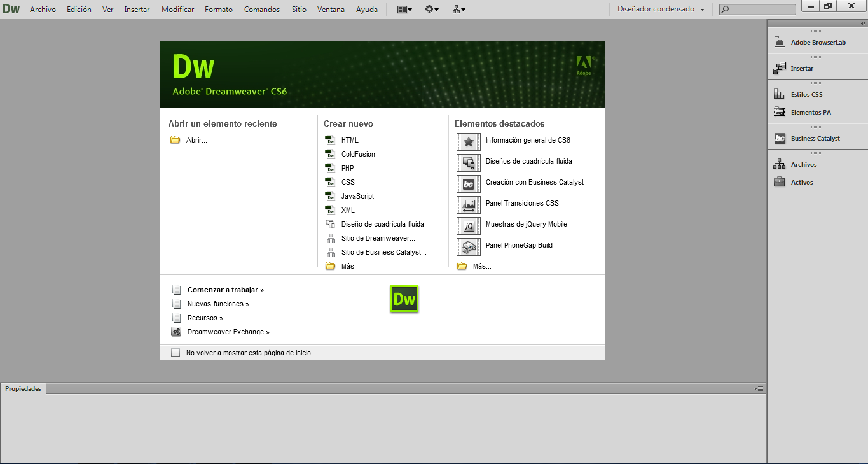Open the Comenzar a trabajar link
Image resolution: width=868 pixels, height=464 pixels.
pos(224,289)
